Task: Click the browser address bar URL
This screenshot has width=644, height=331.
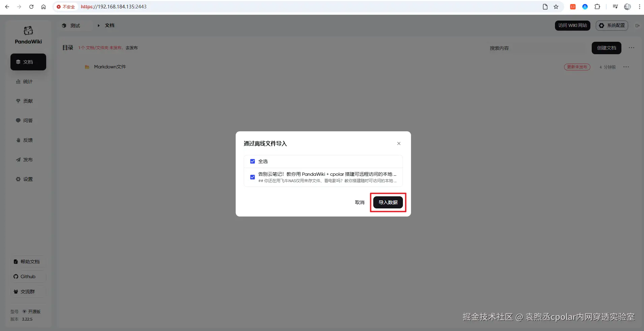Action: [x=114, y=7]
